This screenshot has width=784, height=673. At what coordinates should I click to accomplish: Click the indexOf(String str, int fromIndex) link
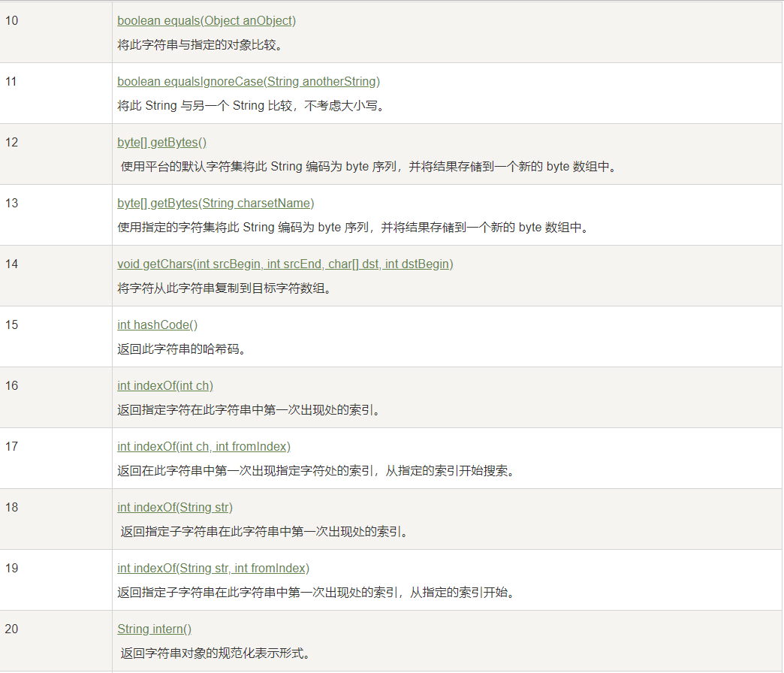tap(213, 568)
